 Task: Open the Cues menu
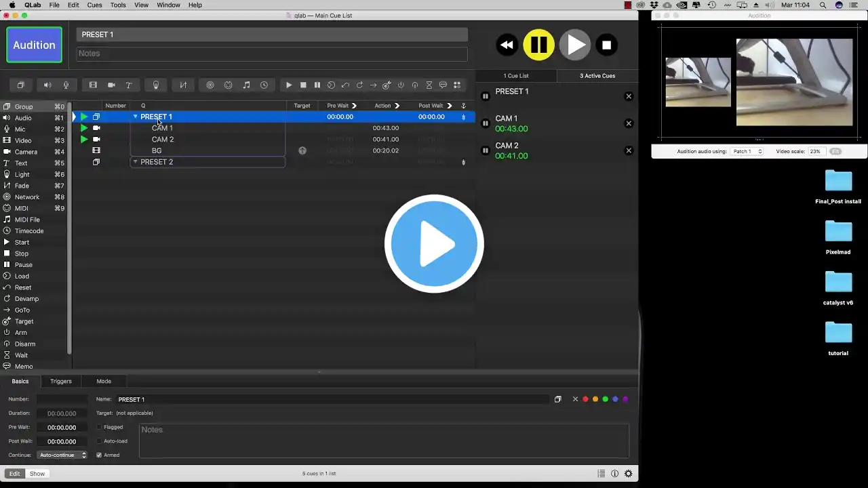94,5
